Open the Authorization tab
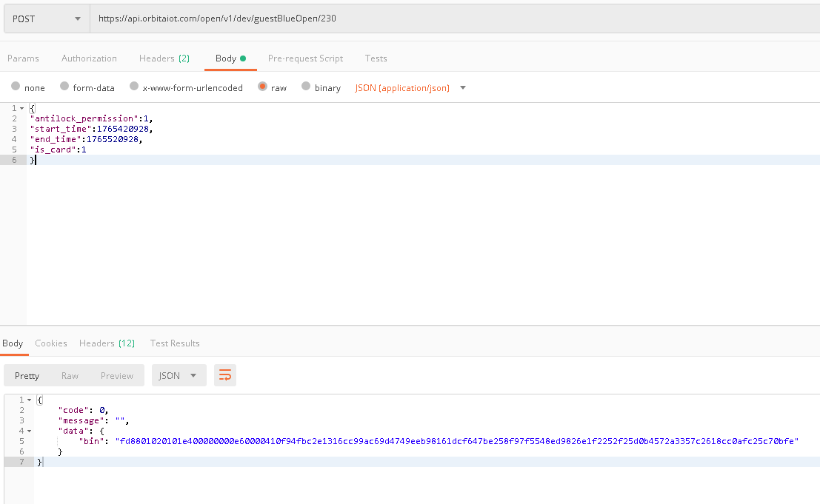This screenshot has width=820, height=504. point(89,58)
